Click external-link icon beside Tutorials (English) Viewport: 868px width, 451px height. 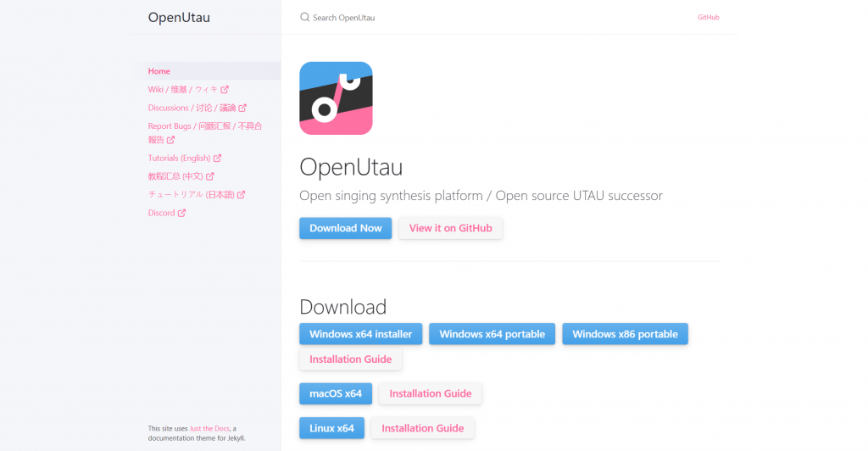pos(217,159)
